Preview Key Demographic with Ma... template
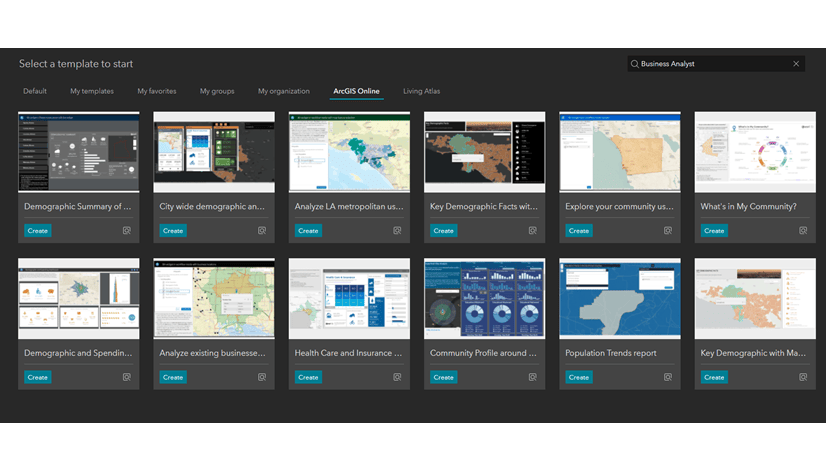Screen dimensions: 826x465 coord(803,377)
